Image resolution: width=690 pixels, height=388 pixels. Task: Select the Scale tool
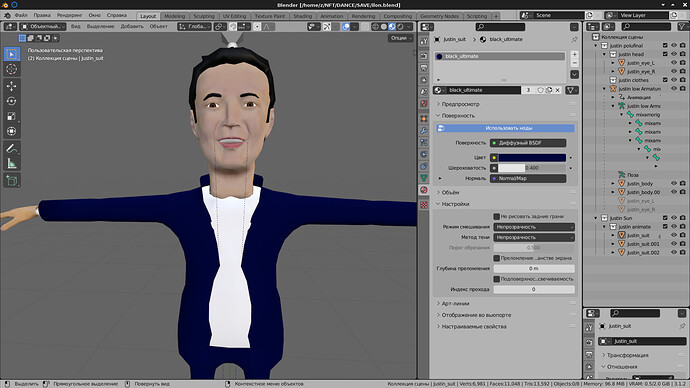pos(12,116)
